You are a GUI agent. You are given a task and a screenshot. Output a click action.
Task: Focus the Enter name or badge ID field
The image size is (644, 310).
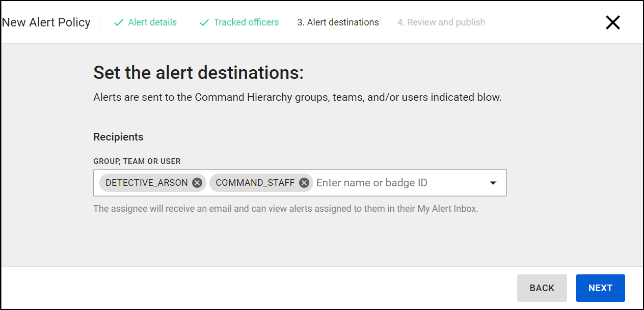(x=397, y=183)
